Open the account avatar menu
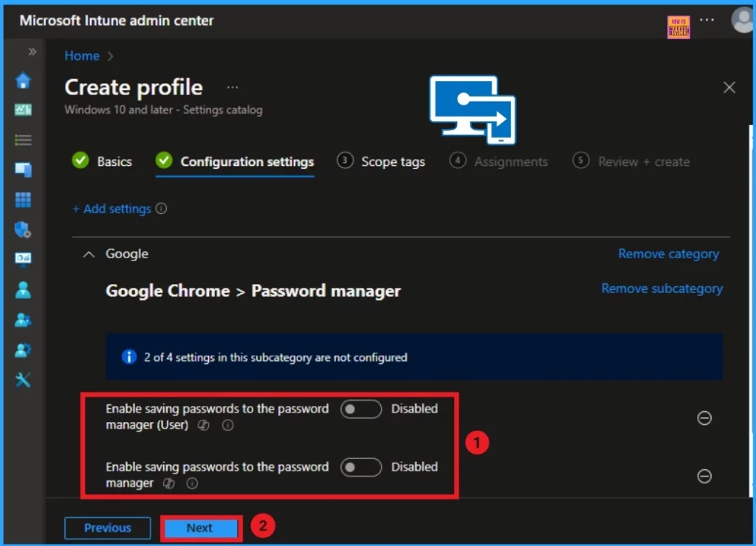Screen dimensions: 756x546 click(743, 20)
